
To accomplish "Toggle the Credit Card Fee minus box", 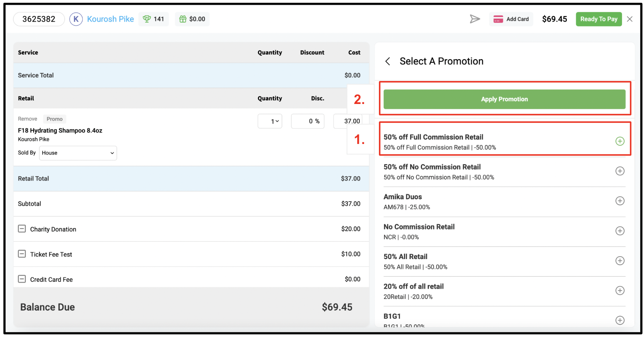I will point(22,279).
